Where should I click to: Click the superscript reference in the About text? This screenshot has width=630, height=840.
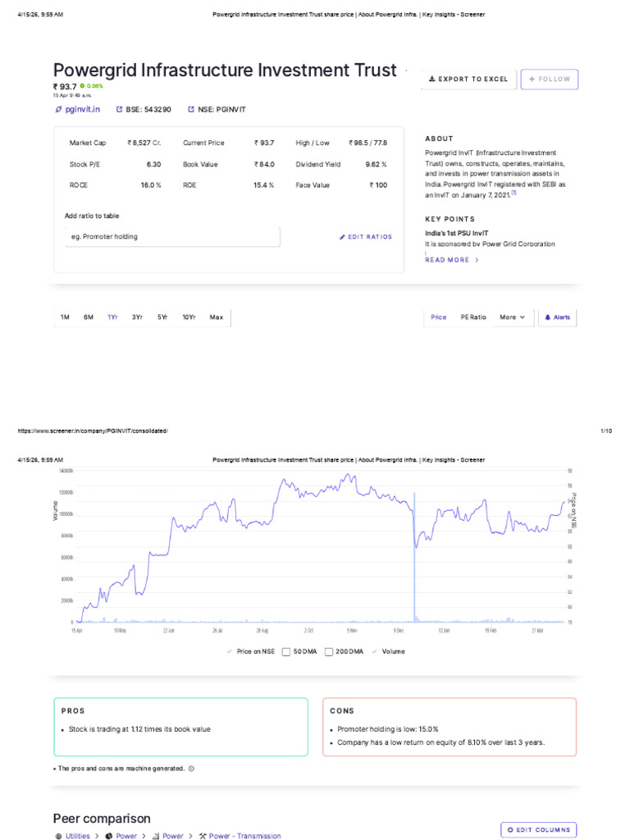coord(514,193)
